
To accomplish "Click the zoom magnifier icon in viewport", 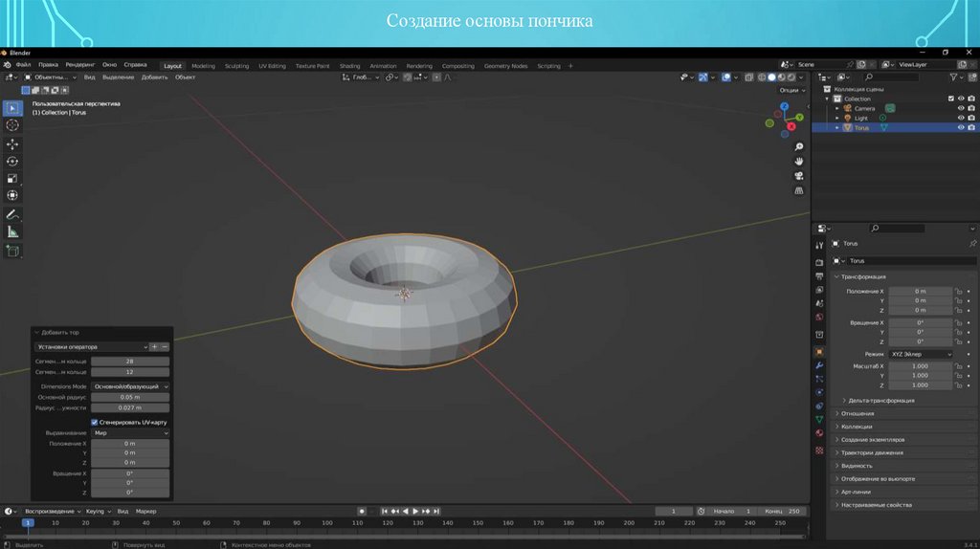I will (x=799, y=146).
